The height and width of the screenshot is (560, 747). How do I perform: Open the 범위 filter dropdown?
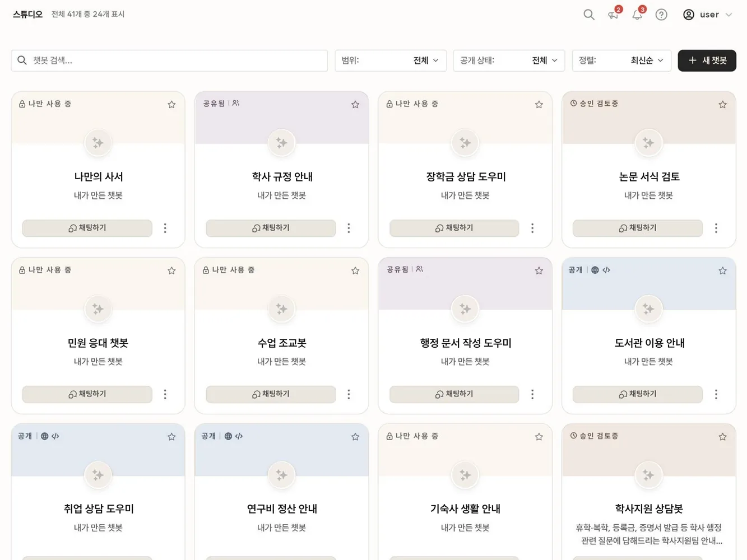(x=391, y=60)
